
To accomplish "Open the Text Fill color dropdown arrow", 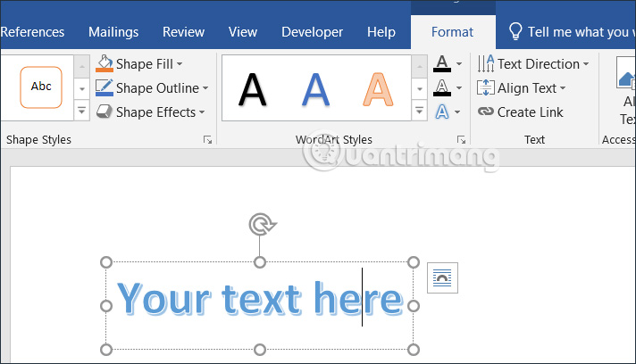I will click(459, 64).
